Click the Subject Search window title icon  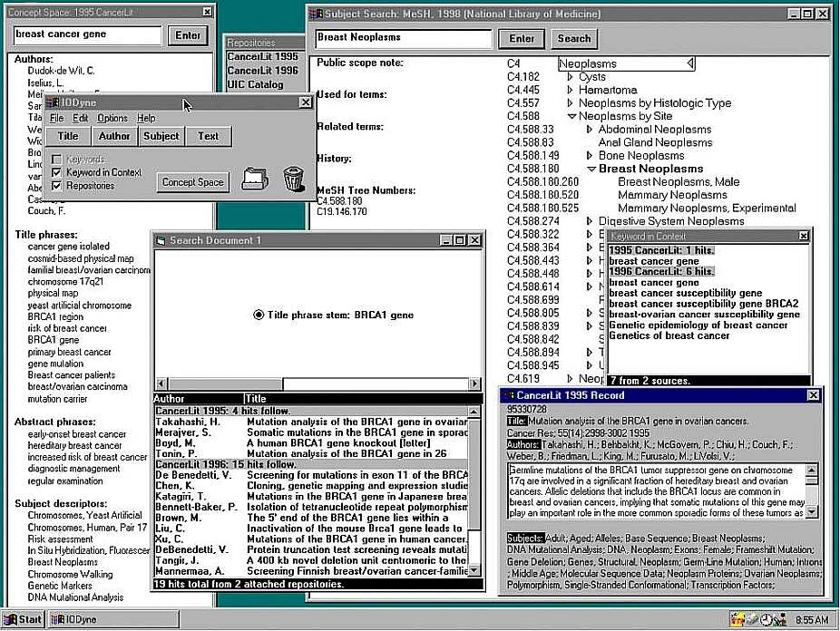[x=315, y=15]
